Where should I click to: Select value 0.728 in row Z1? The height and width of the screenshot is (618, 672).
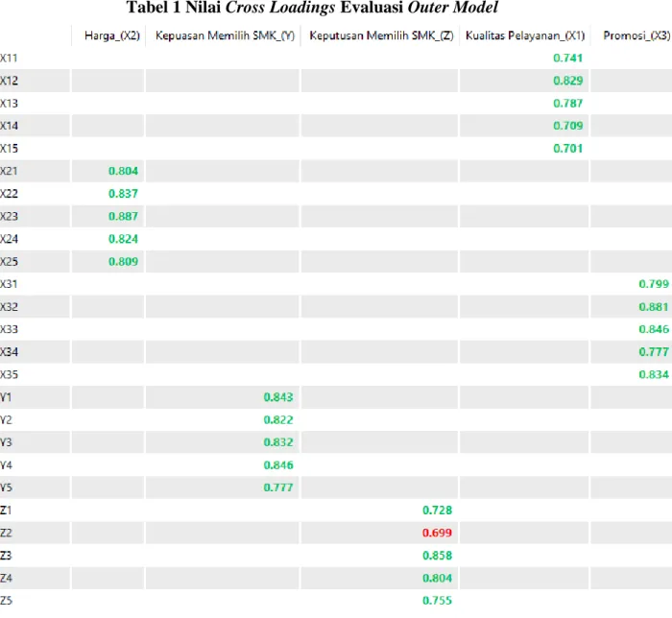coord(438,511)
